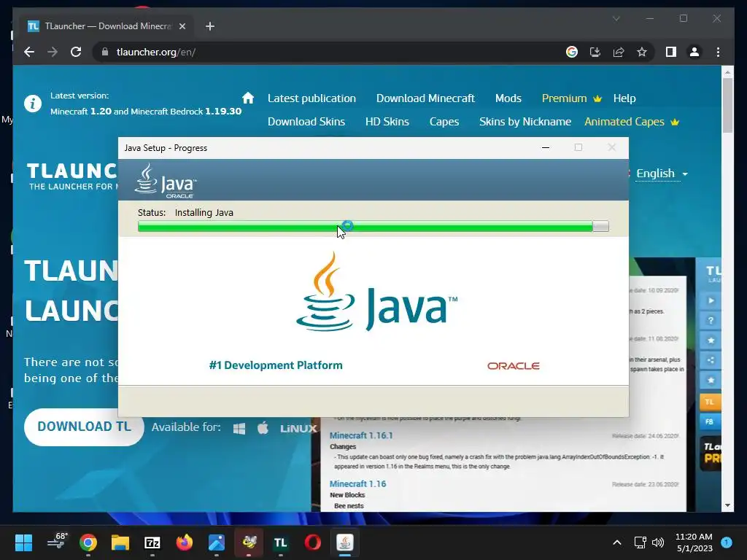Screen dimensions: 747x560
Task: Open the weather widget showing 68°
Action: click(x=58, y=542)
